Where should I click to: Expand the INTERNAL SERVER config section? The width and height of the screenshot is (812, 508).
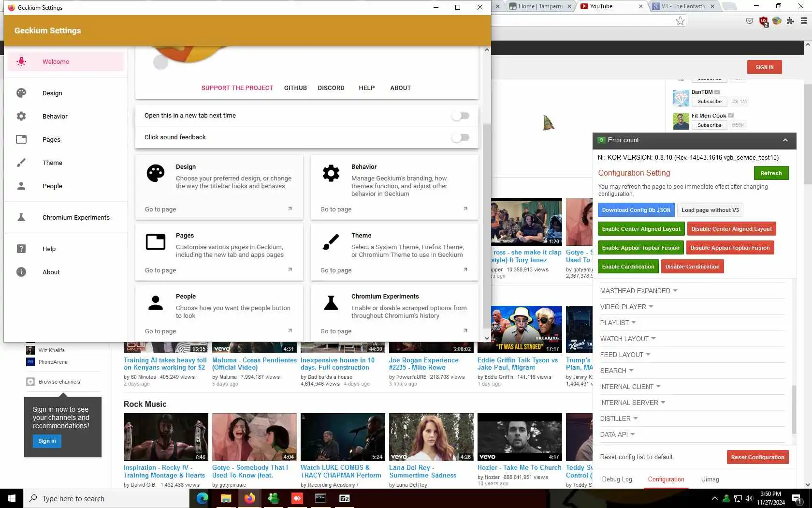[633, 403]
